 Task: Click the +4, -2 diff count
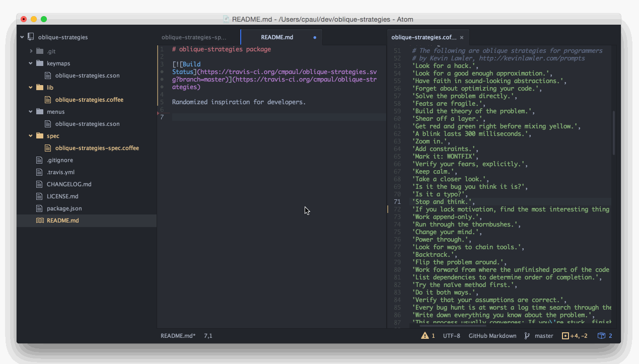[x=579, y=336]
